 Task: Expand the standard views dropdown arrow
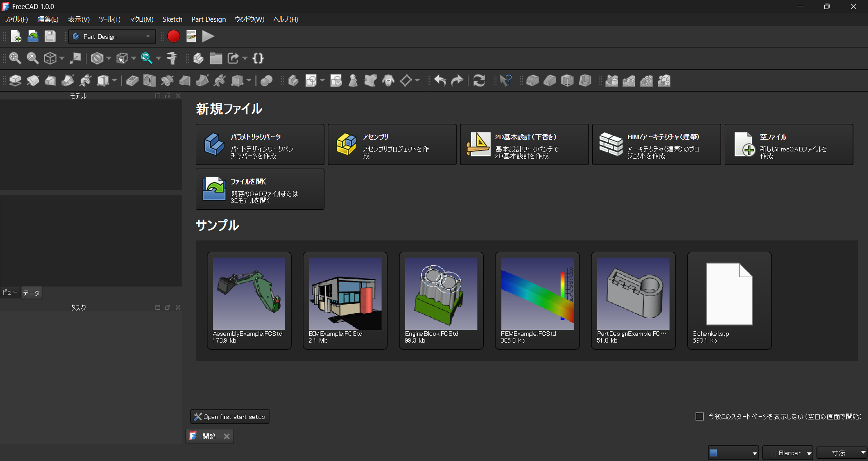(x=62, y=58)
